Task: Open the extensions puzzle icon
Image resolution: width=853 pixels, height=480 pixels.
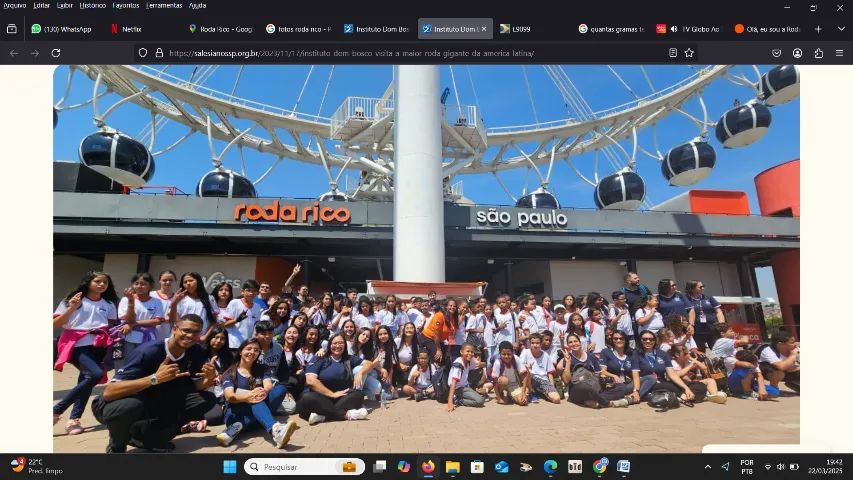Action: point(819,53)
